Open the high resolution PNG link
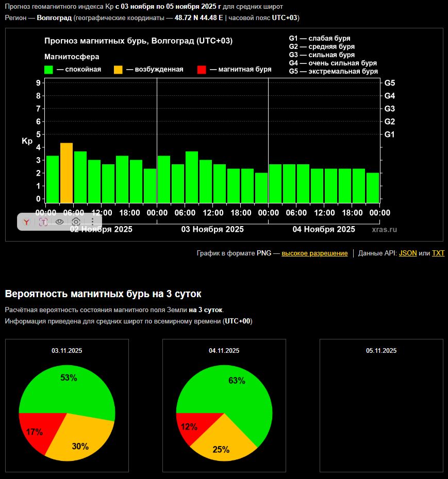The image size is (448, 479). tap(314, 253)
